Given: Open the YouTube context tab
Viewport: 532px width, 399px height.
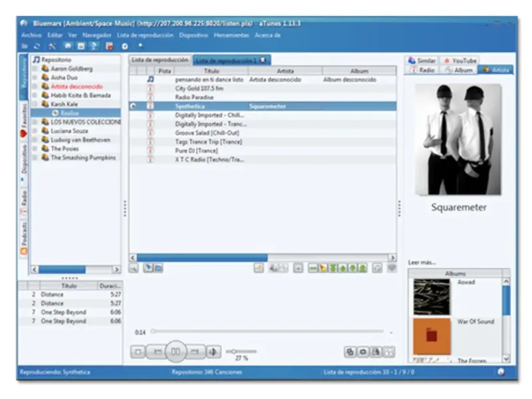Looking at the screenshot, I should (x=460, y=61).
